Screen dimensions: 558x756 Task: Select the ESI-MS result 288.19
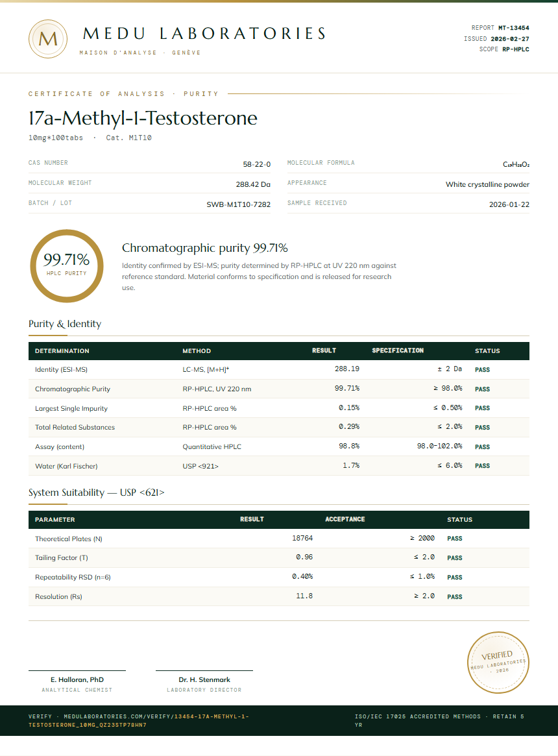click(346, 369)
